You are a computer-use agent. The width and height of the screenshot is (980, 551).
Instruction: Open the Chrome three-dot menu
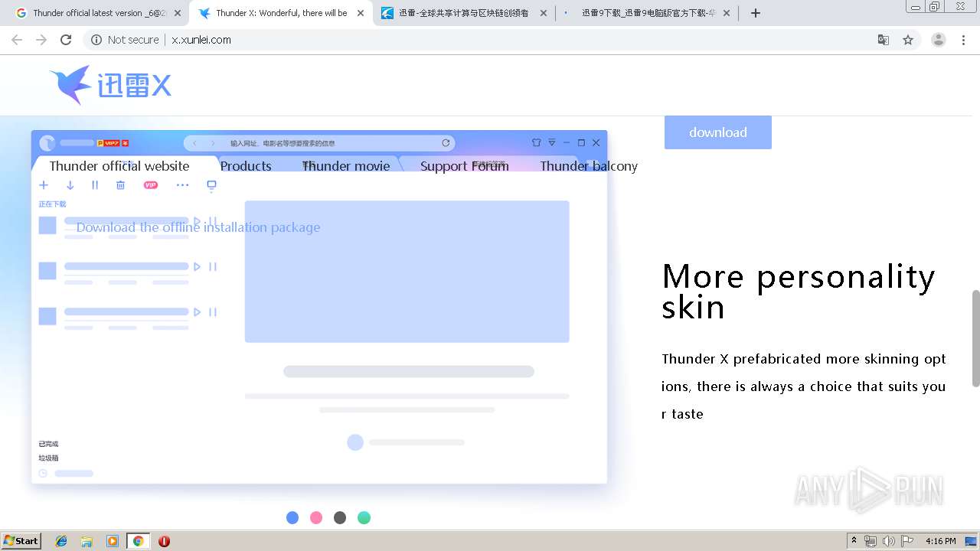[964, 40]
